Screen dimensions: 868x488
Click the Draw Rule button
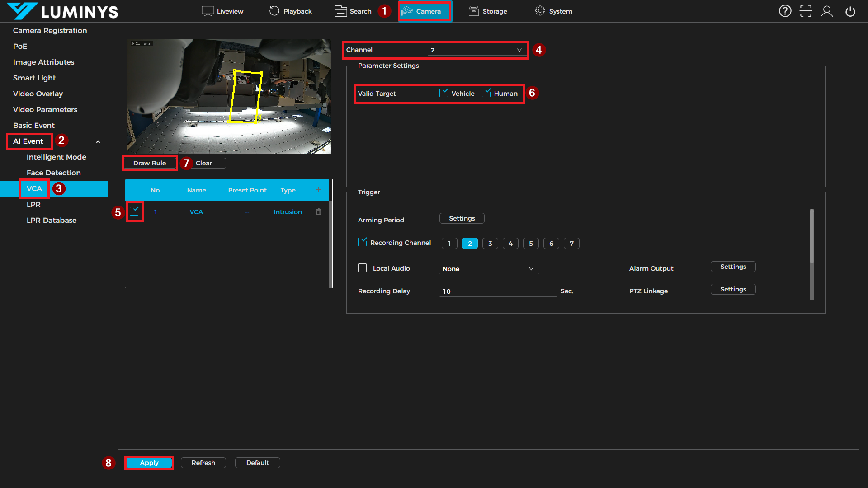(x=150, y=163)
